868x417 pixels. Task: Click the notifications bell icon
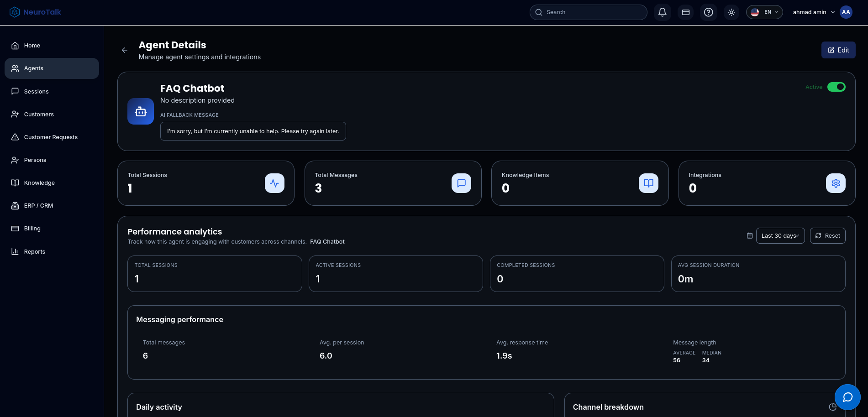coord(662,12)
